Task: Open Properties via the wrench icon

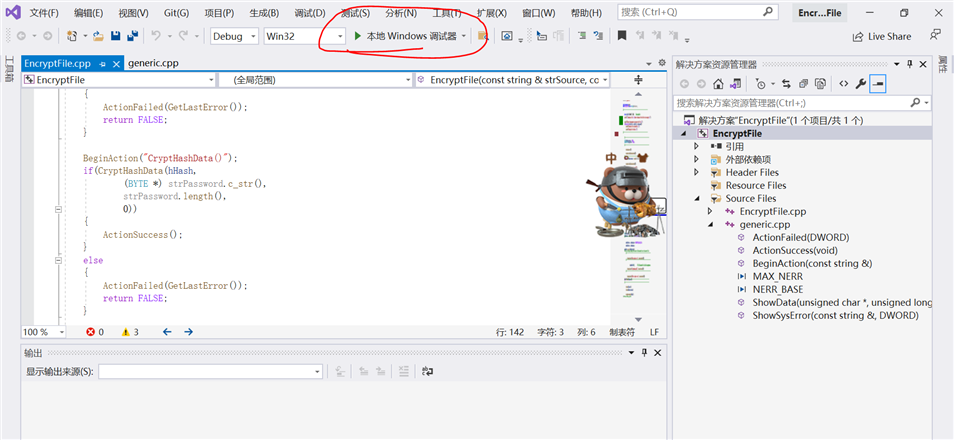Action: pos(860,84)
